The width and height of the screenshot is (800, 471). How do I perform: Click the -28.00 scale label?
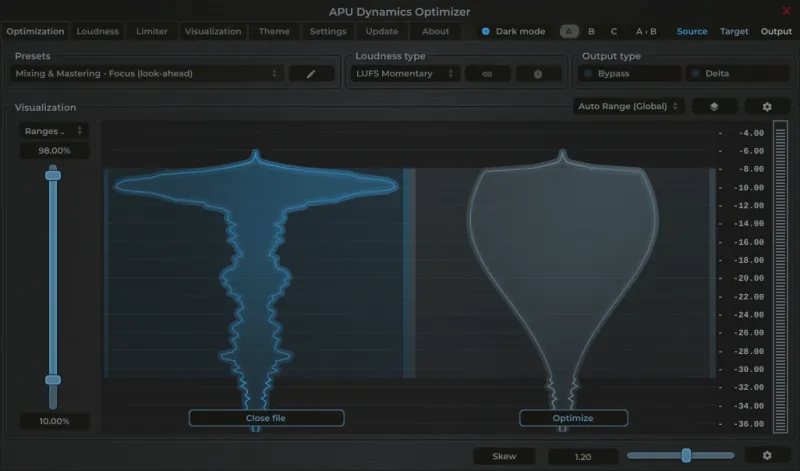coord(748,351)
